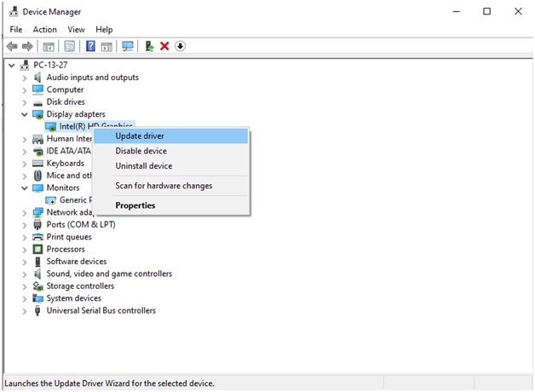Click the Human Interface Devices icon

[x=37, y=139]
